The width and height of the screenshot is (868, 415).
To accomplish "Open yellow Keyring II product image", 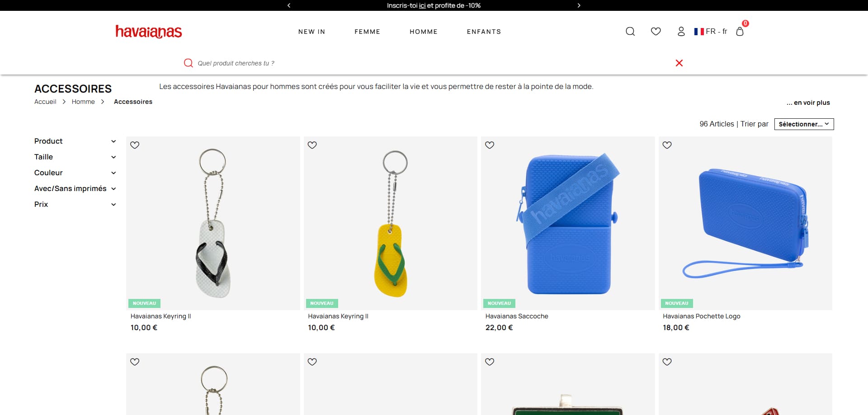I will point(391,223).
